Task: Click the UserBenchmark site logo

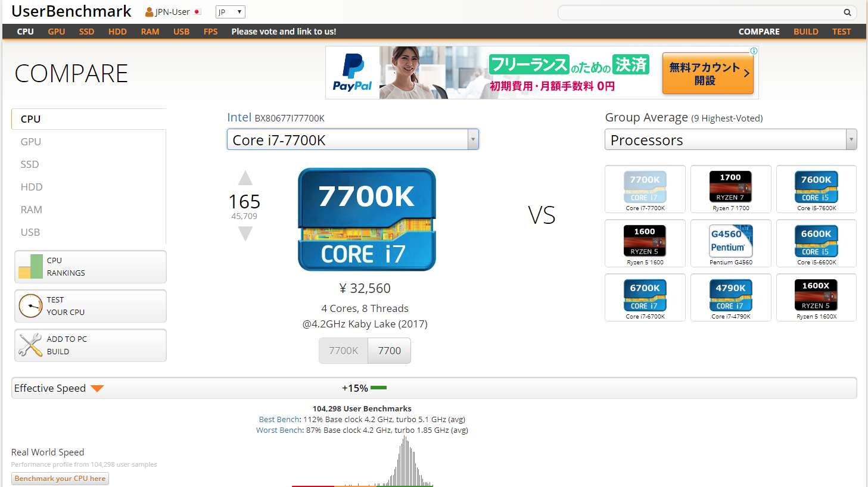Action: [71, 11]
